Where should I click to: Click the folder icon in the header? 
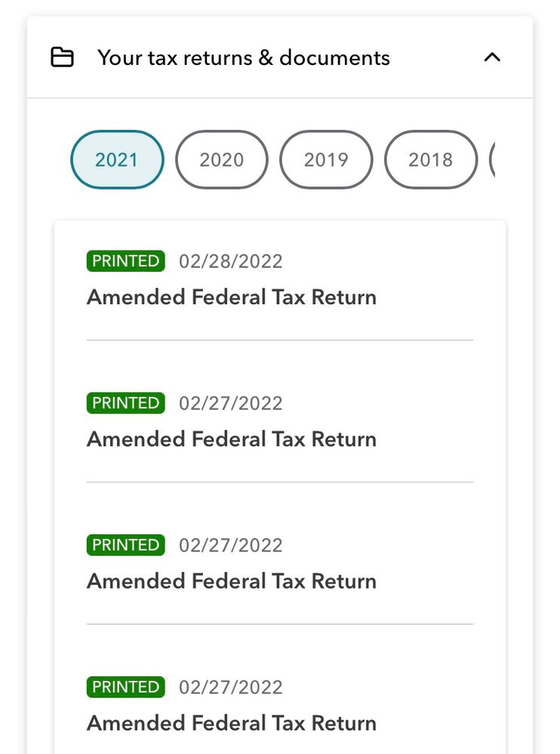[62, 57]
